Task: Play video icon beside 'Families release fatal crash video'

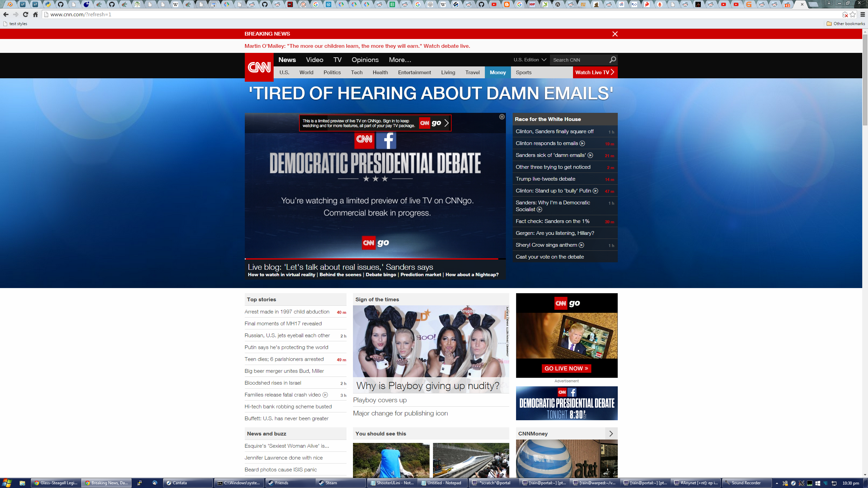Action: (325, 395)
